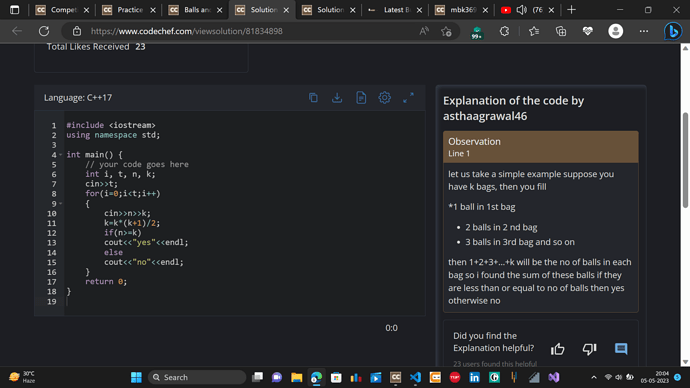Select the Observation Line 1 header
690x388 pixels.
tap(540, 147)
